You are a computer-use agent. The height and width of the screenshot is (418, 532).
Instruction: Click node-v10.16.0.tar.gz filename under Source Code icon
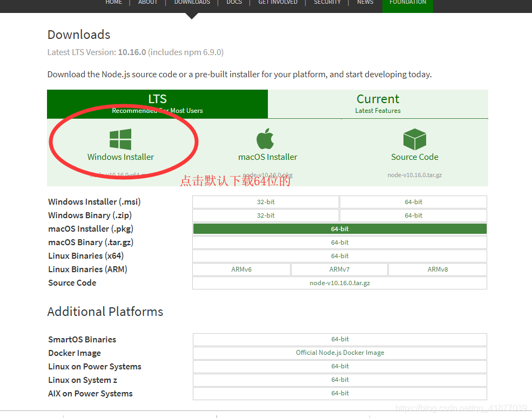(x=415, y=175)
